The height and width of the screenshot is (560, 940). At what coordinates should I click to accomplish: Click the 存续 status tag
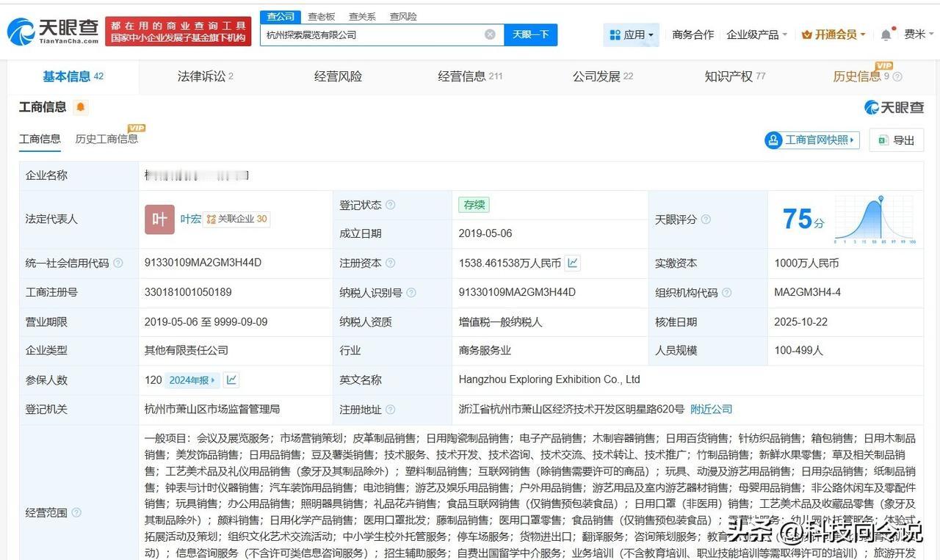pyautogui.click(x=474, y=205)
